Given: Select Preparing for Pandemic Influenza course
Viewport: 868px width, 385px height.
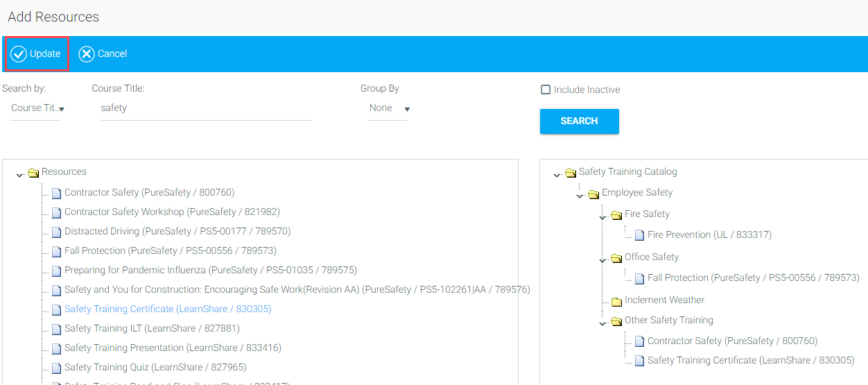Looking at the screenshot, I should (210, 271).
